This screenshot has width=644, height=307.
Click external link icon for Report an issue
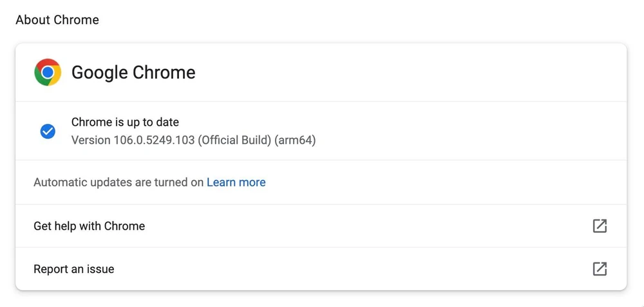[600, 269]
